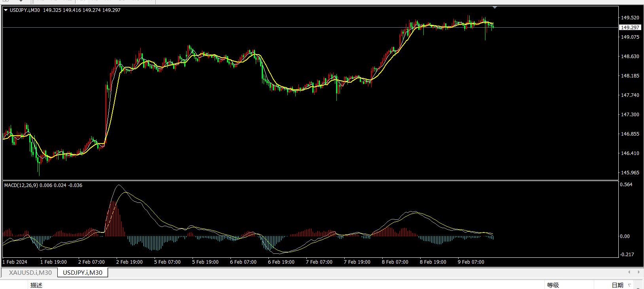Sort by the 日期 column header
This screenshot has width=644, height=289.
(618, 285)
